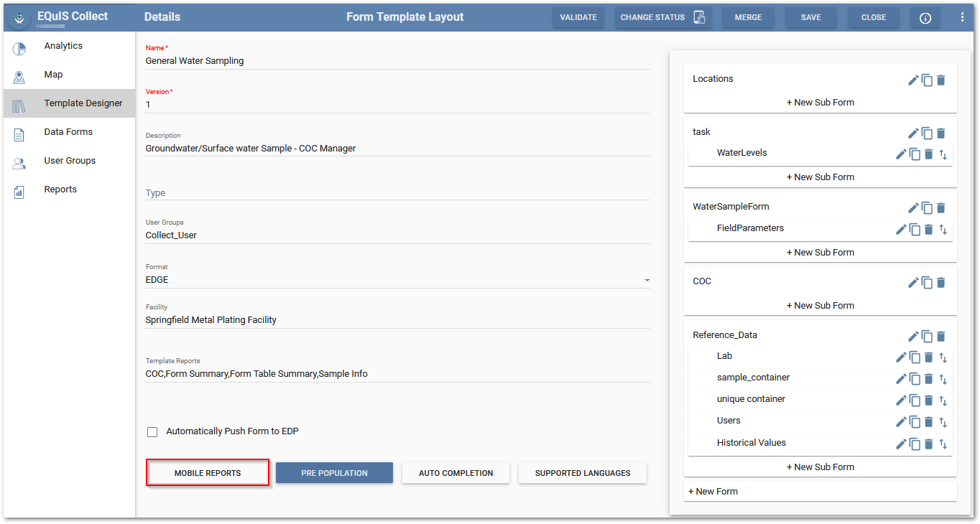Delete the sample_container sub form

click(928, 378)
